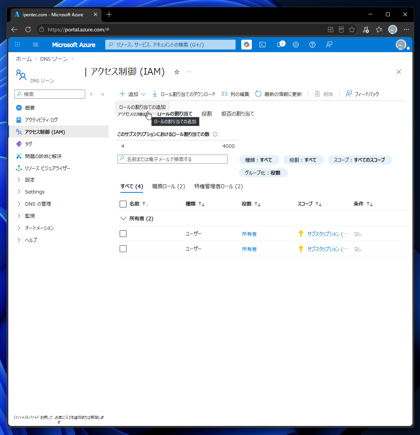Tick the second 所有者 row checkbox
The image size is (420, 435).
[123, 249]
